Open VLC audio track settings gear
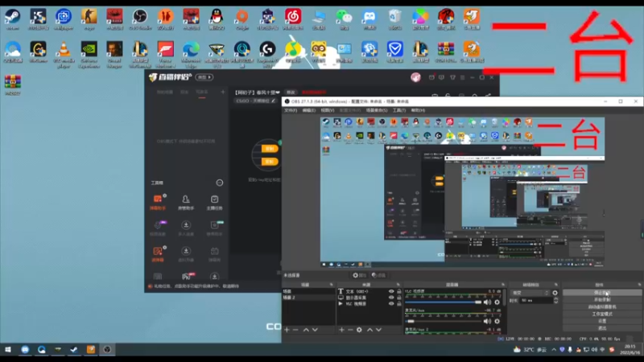The width and height of the screenshot is (644, 362). click(497, 302)
